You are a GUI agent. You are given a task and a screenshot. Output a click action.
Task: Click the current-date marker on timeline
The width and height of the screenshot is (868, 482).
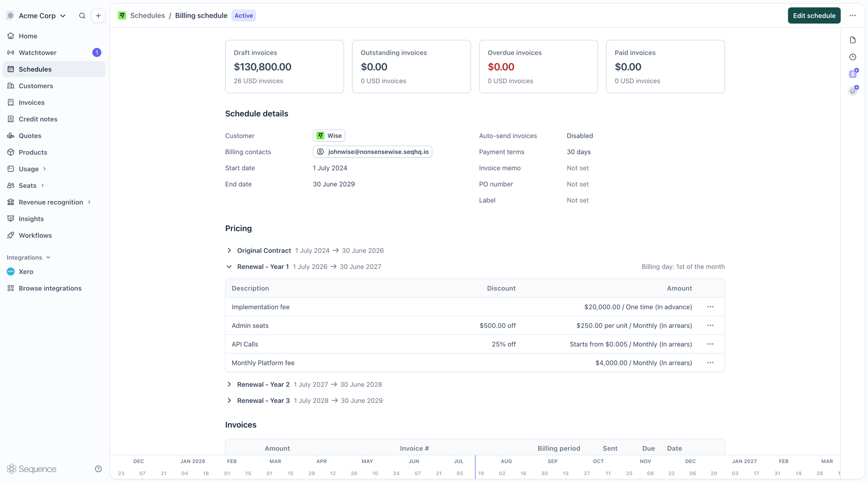pyautogui.click(x=475, y=467)
